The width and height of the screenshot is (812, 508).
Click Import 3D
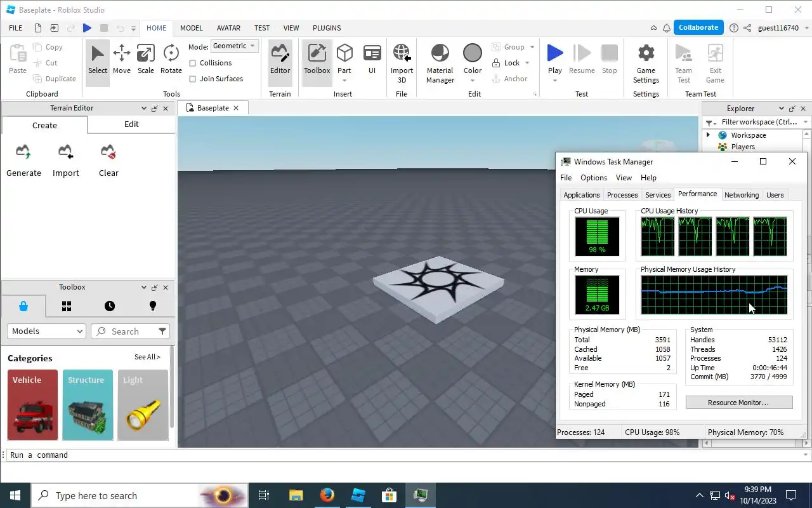coord(402,63)
